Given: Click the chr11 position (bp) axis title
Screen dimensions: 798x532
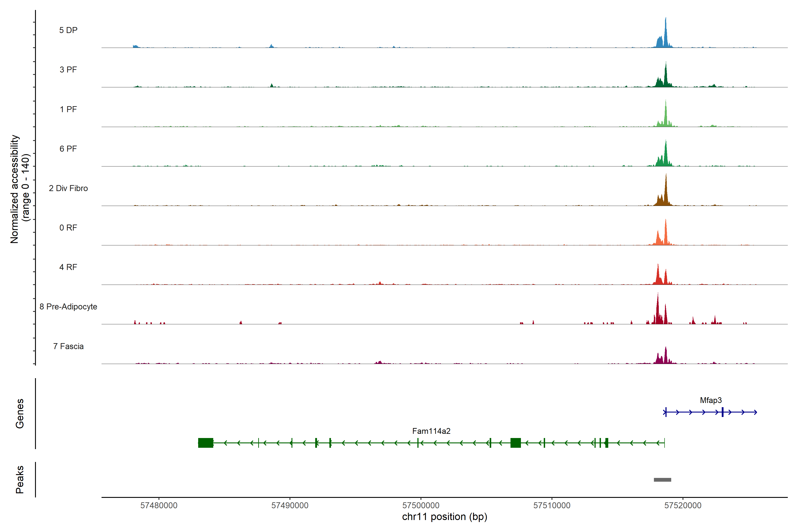Looking at the screenshot, I should point(444,517).
